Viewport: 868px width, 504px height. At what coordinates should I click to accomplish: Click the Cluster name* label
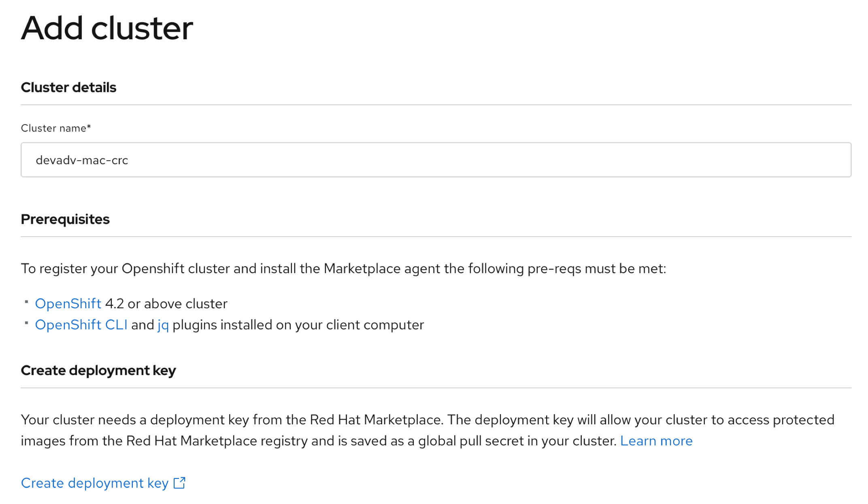[56, 128]
